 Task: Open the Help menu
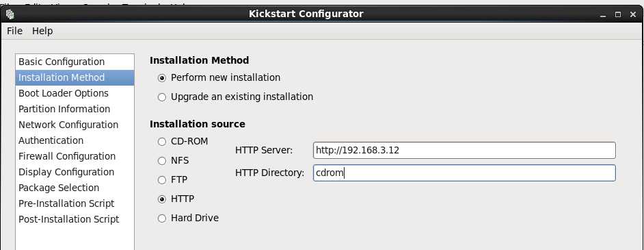42,31
